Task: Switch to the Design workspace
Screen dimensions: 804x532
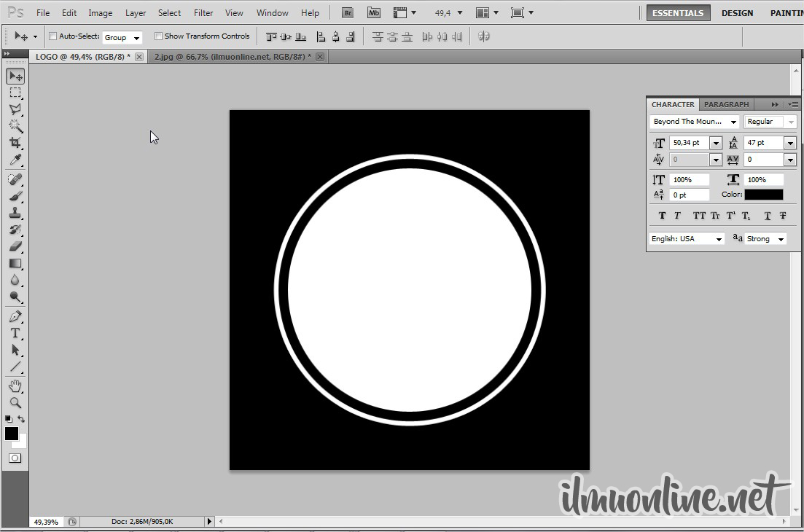Action: click(737, 13)
